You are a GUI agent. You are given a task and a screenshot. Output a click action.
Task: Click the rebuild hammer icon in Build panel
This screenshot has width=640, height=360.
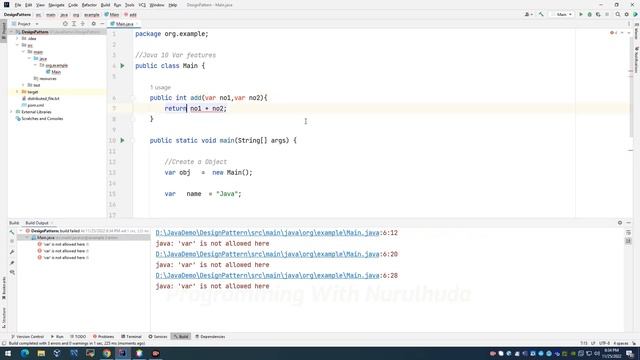(x=12, y=232)
